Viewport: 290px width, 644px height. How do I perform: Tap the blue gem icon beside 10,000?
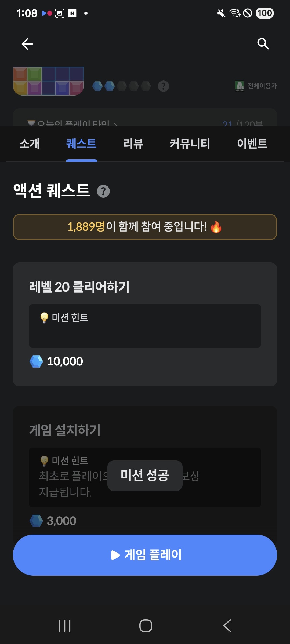[36, 361]
